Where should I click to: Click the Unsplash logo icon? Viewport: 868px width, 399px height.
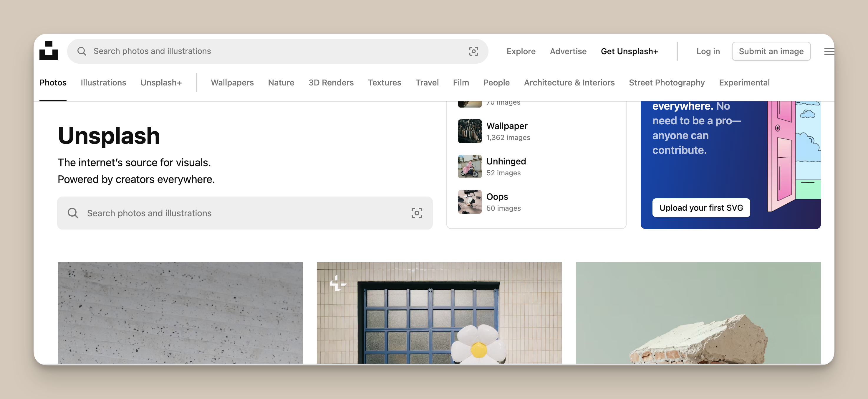pyautogui.click(x=49, y=51)
